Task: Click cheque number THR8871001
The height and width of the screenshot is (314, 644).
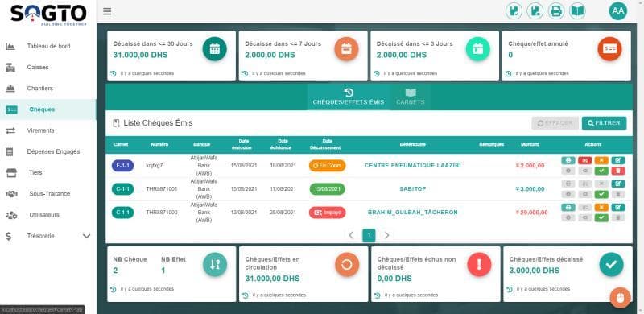Action: [x=162, y=189]
